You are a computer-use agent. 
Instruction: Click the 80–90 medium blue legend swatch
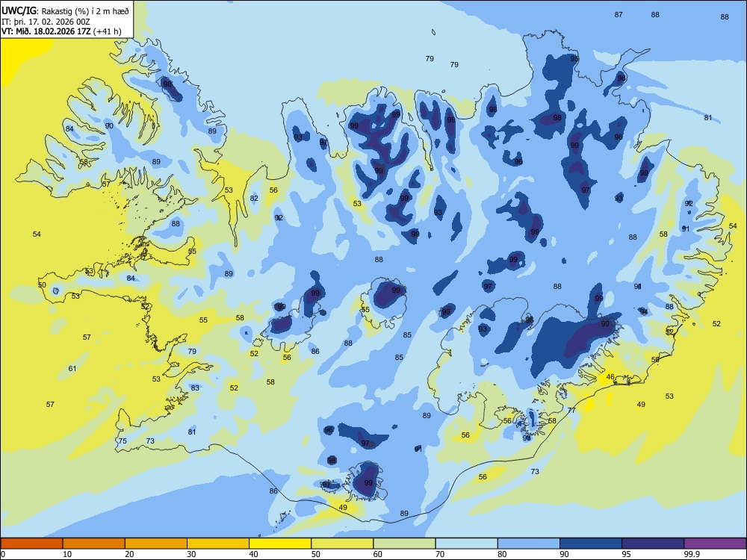click(529, 544)
